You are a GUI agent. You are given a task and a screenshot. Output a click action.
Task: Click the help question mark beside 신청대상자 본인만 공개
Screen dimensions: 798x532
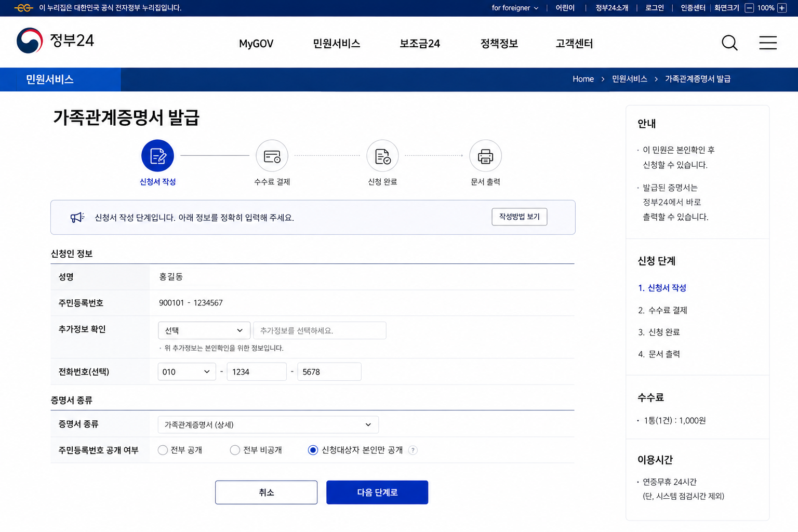click(413, 450)
